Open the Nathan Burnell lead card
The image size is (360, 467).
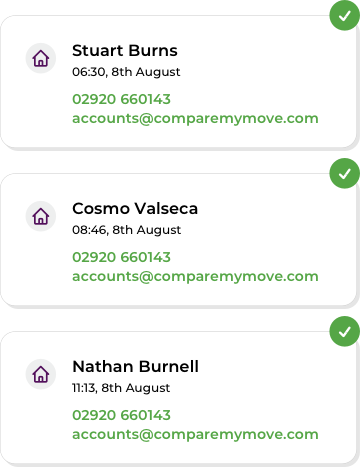point(179,397)
